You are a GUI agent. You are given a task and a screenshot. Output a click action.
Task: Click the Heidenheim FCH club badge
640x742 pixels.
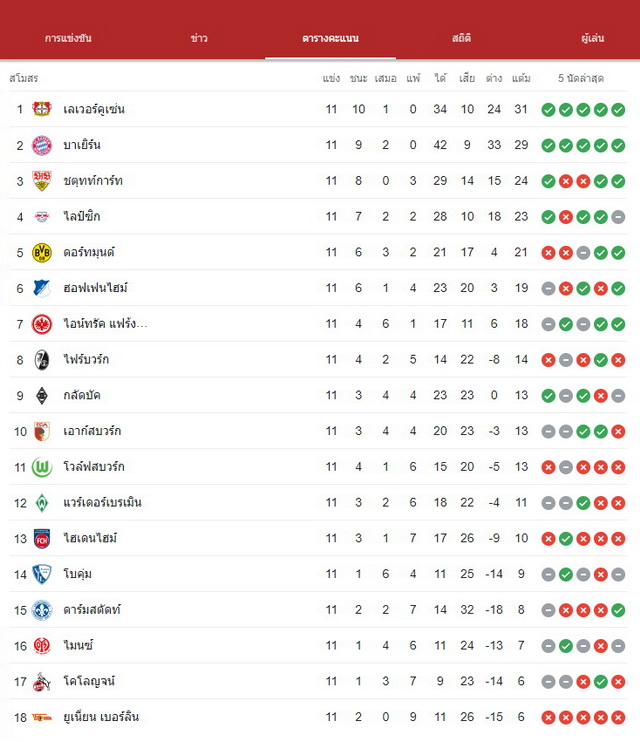tap(42, 539)
